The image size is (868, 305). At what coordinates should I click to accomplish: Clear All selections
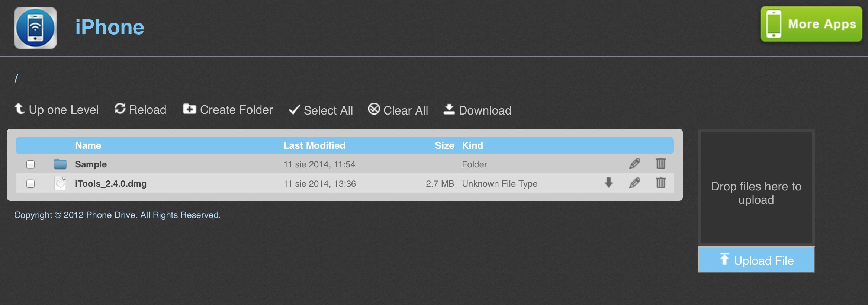tap(398, 110)
